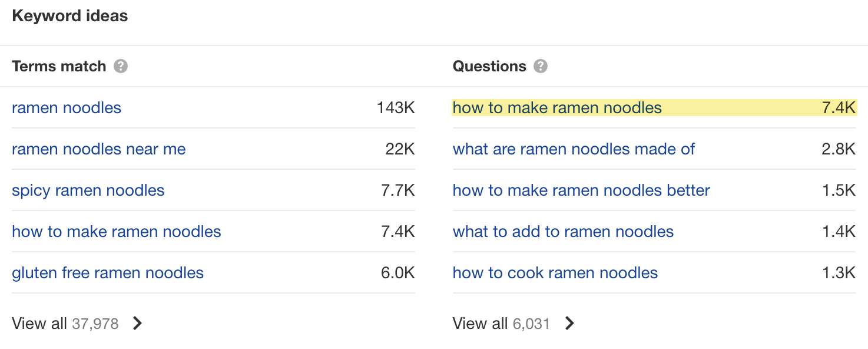Click the 143K search volume value
This screenshot has height=349, width=868.
click(x=396, y=108)
